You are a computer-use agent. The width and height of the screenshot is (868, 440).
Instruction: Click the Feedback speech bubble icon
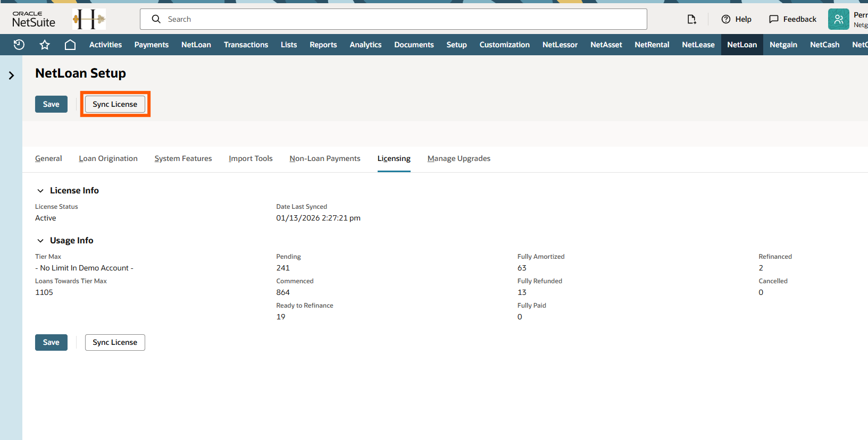click(x=774, y=19)
